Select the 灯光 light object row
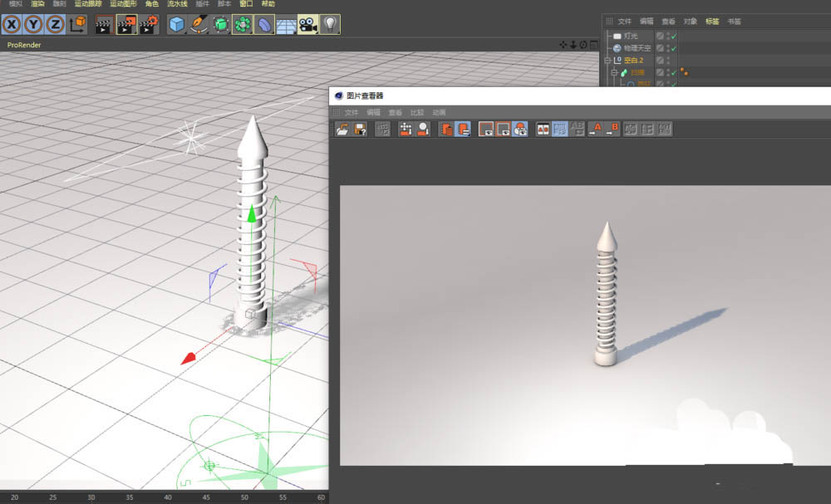Image resolution: width=831 pixels, height=504 pixels. [631, 36]
